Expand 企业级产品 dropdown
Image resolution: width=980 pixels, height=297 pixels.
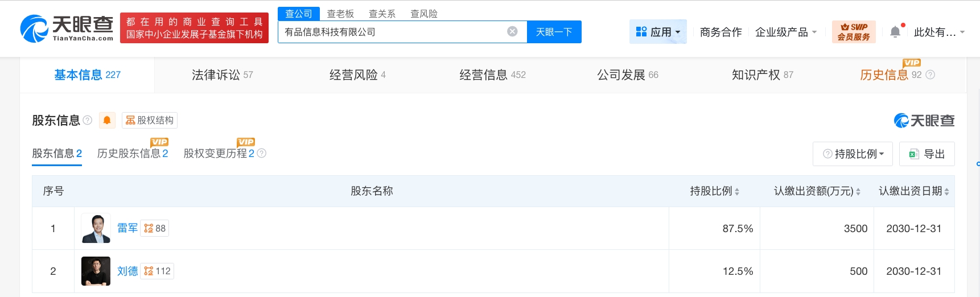click(785, 32)
